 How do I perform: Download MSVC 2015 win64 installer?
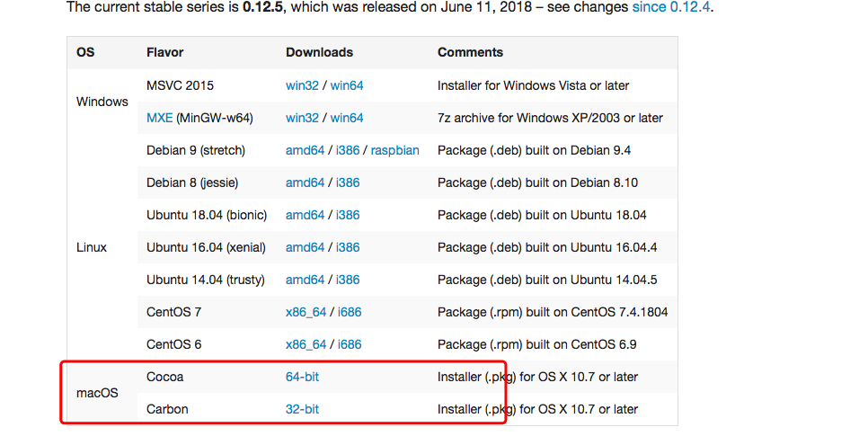coord(347,86)
